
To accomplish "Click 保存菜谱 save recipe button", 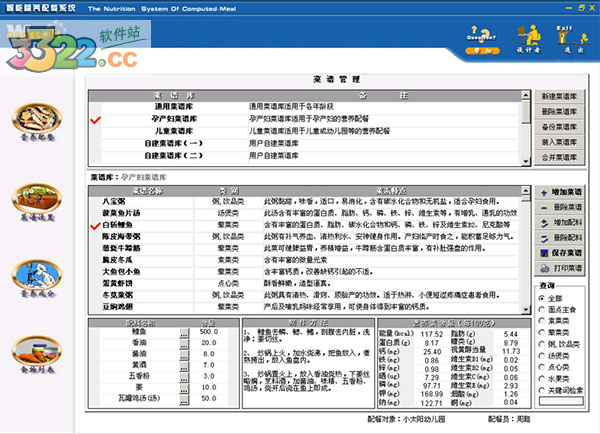I will pyautogui.click(x=565, y=253).
